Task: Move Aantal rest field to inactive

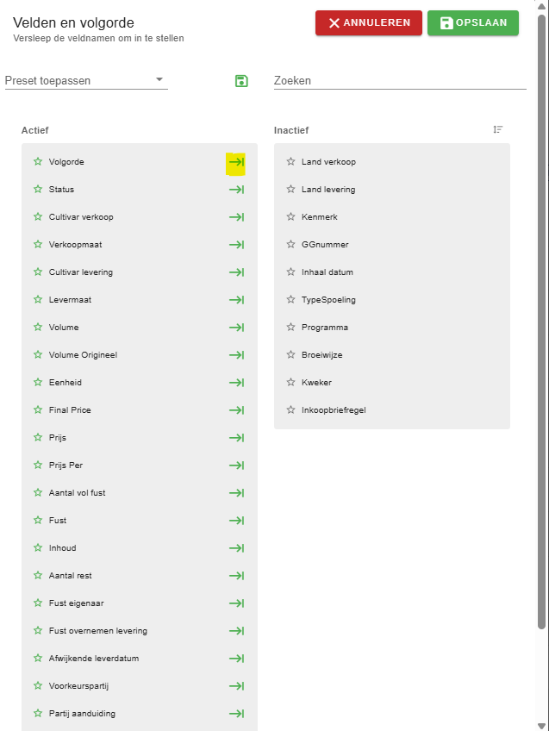Action: point(236,576)
